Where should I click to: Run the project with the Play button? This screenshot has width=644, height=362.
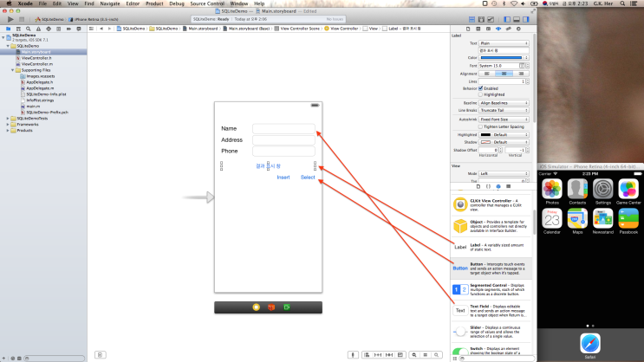[x=10, y=19]
